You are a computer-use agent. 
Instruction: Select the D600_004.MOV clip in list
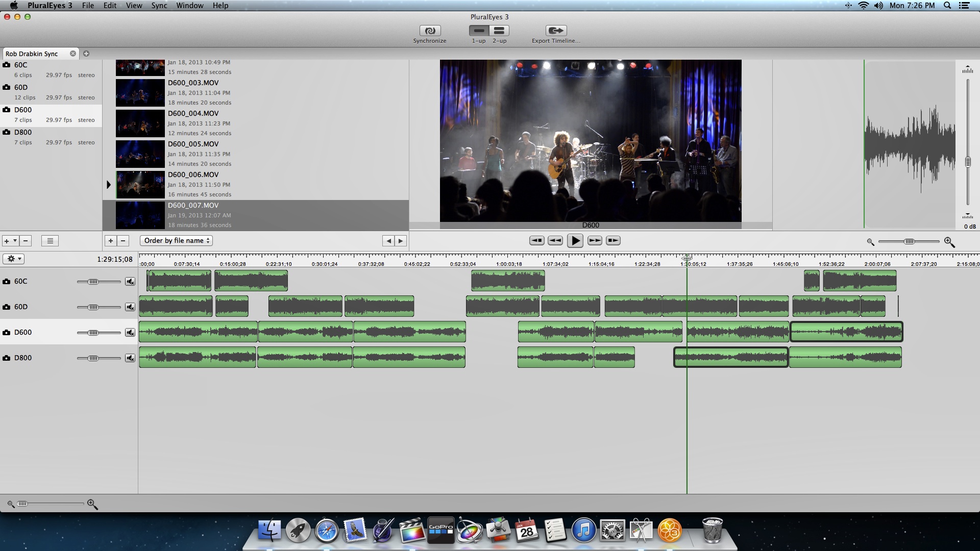(x=256, y=123)
